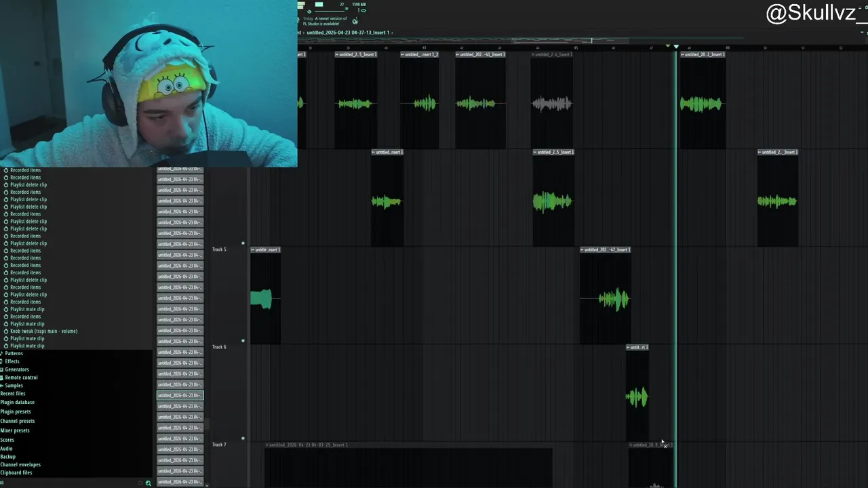Select the highlighted clip in the picker panel
Image resolution: width=868 pixels, height=488 pixels.
pyautogui.click(x=180, y=395)
